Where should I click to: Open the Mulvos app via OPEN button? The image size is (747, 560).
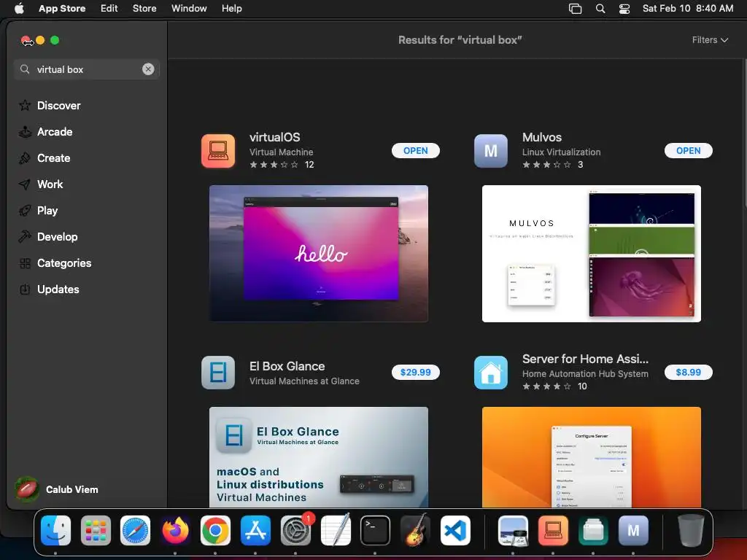click(x=689, y=150)
